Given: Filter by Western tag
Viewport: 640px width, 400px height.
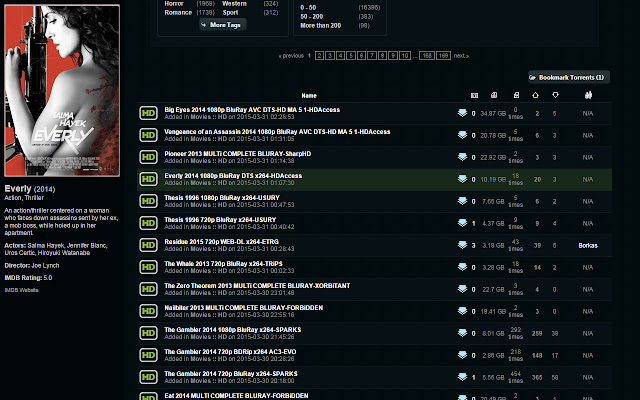Looking at the screenshot, I should 234,3.
